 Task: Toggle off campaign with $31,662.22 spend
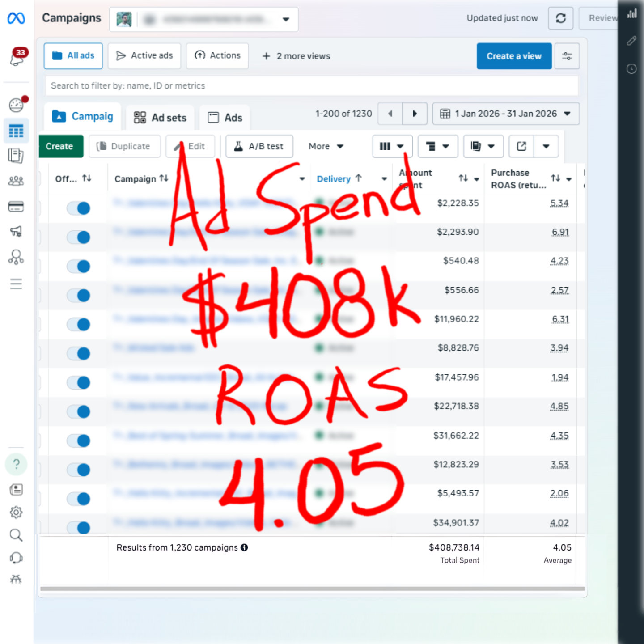(79, 441)
